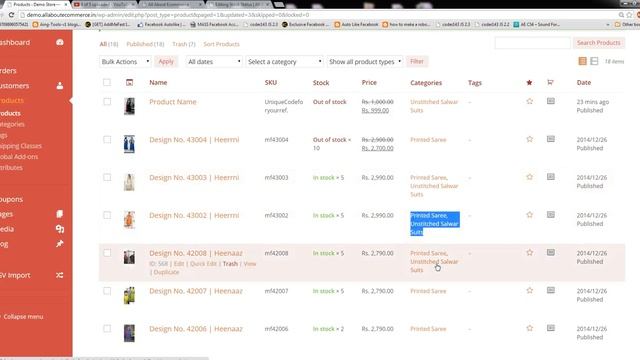Screen dimensions: 640x360
Task: Open product Design No. 43003 | Heermi
Action: pyautogui.click(x=194, y=178)
